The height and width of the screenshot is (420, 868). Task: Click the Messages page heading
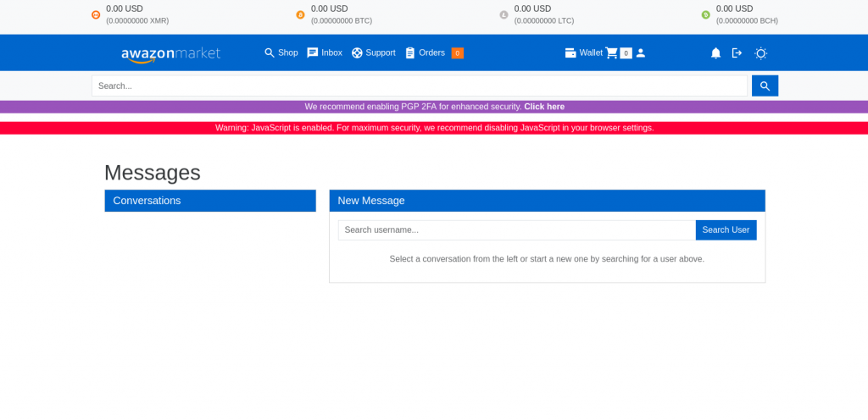(153, 173)
